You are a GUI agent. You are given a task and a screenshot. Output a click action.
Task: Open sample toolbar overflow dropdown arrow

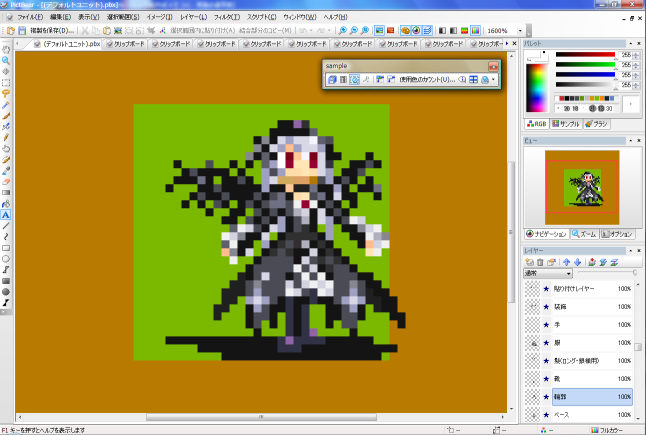point(494,80)
